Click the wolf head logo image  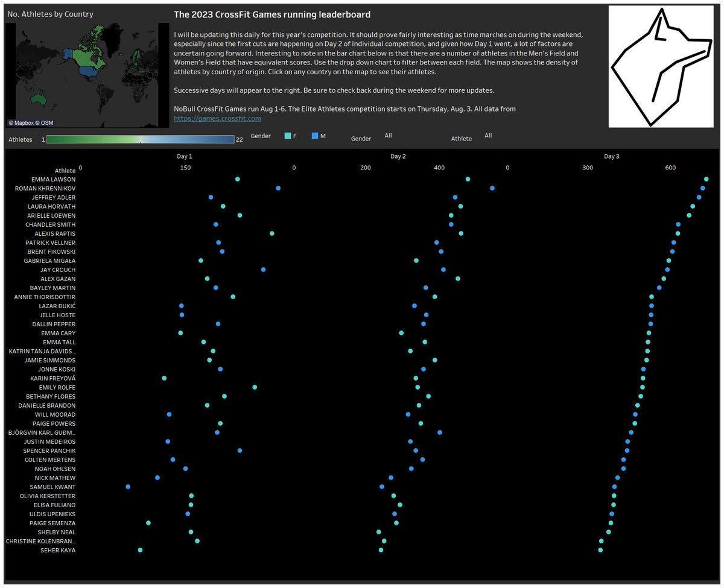tap(661, 66)
